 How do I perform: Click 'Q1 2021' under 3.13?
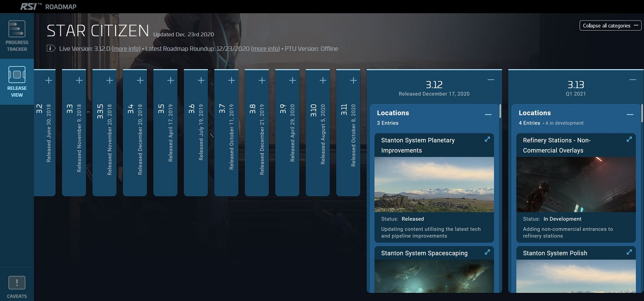(x=576, y=94)
